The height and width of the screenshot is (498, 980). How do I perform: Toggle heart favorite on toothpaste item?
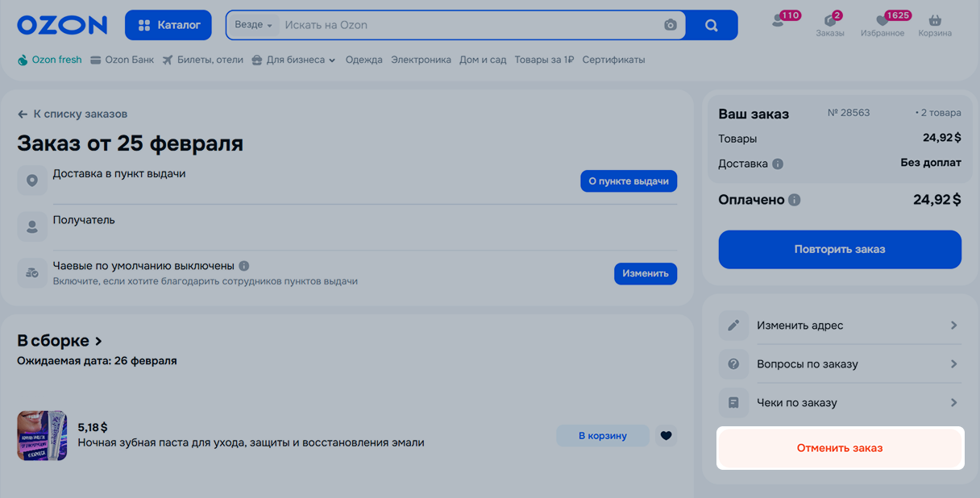(x=666, y=436)
